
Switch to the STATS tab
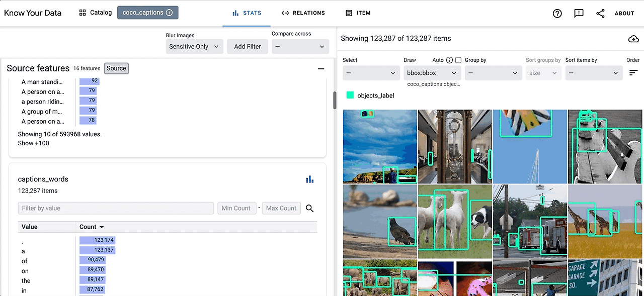[x=247, y=13]
